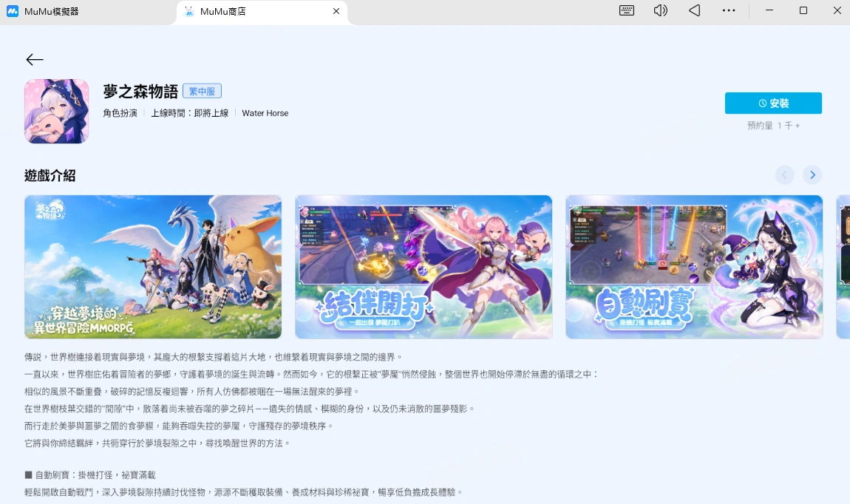Select the MuMu商店 tab
850x504 pixels.
(x=263, y=11)
